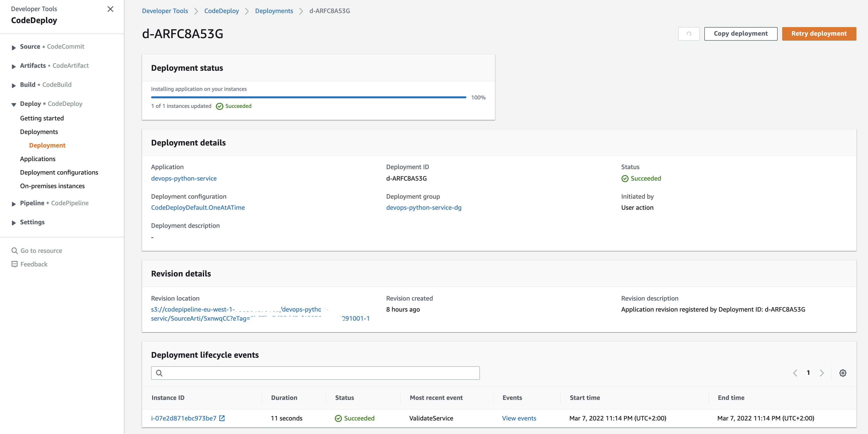Image resolution: width=868 pixels, height=434 pixels.
Task: Click the refresh icon button
Action: coord(689,34)
